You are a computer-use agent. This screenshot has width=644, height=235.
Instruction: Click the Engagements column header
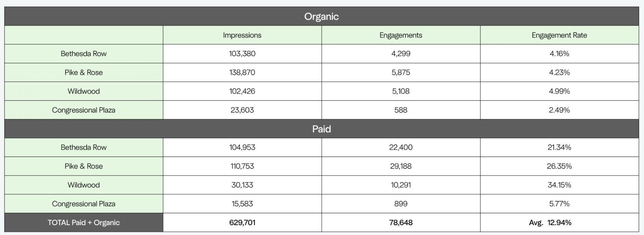coord(401,35)
